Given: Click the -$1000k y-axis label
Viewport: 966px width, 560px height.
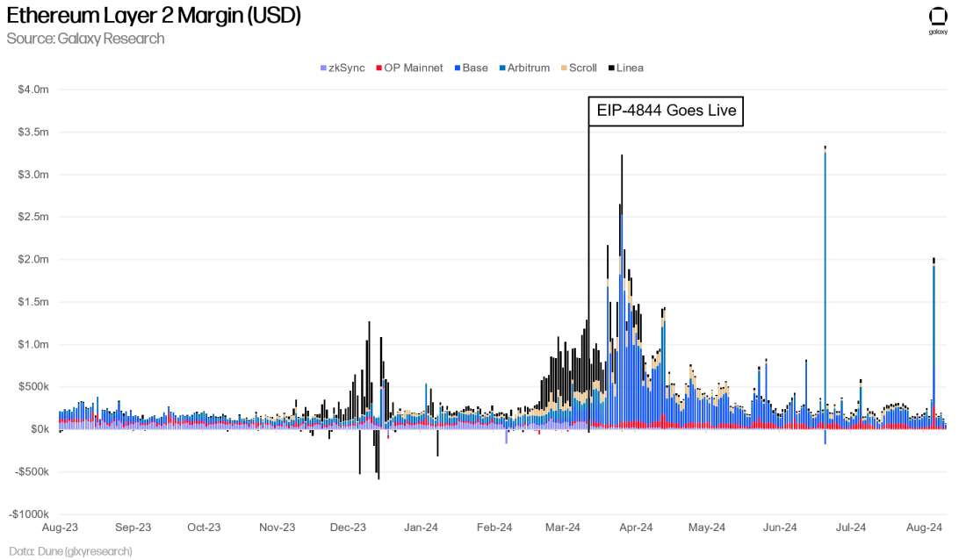Looking at the screenshot, I should click(x=29, y=513).
